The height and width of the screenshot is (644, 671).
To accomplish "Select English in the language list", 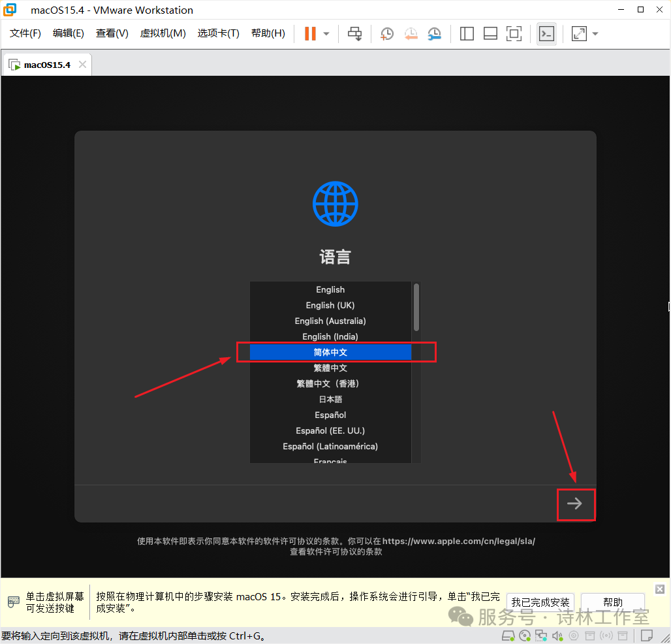I will coord(330,290).
